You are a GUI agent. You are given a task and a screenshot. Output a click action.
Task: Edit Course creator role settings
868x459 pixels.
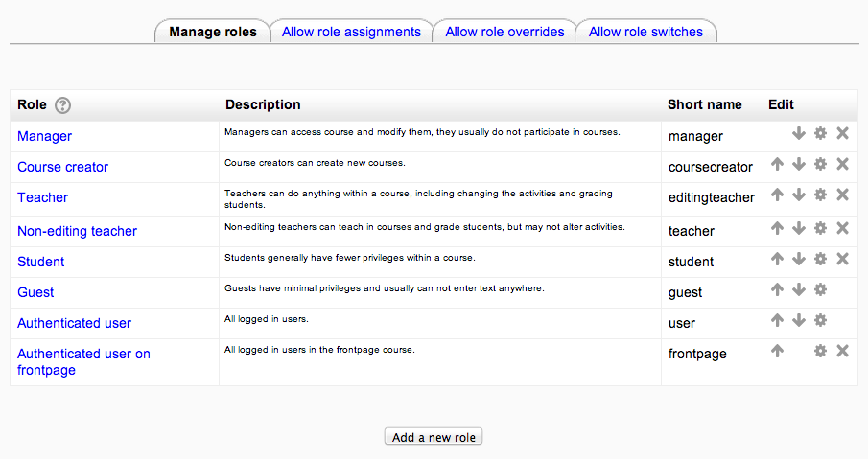(820, 164)
